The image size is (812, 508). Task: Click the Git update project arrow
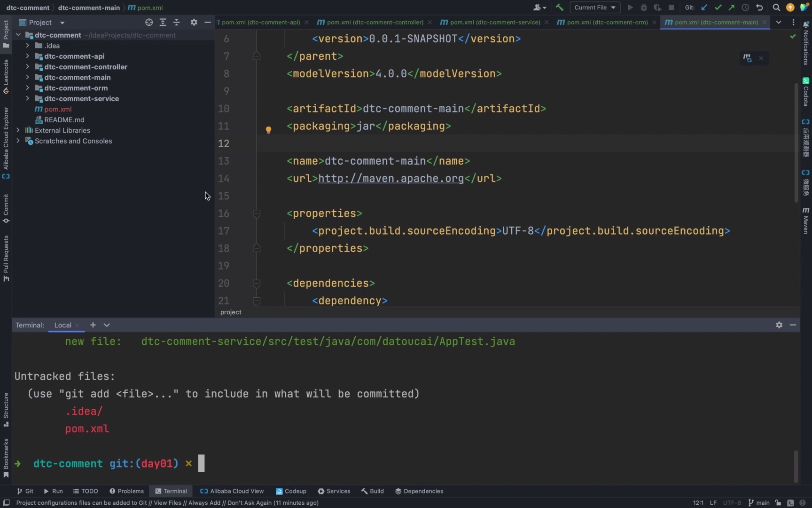tap(704, 8)
